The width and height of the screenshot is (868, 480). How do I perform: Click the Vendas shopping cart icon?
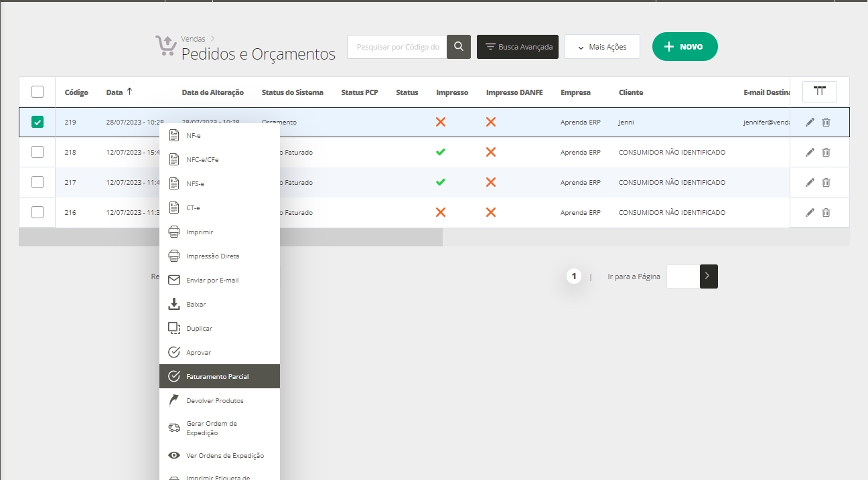click(165, 47)
